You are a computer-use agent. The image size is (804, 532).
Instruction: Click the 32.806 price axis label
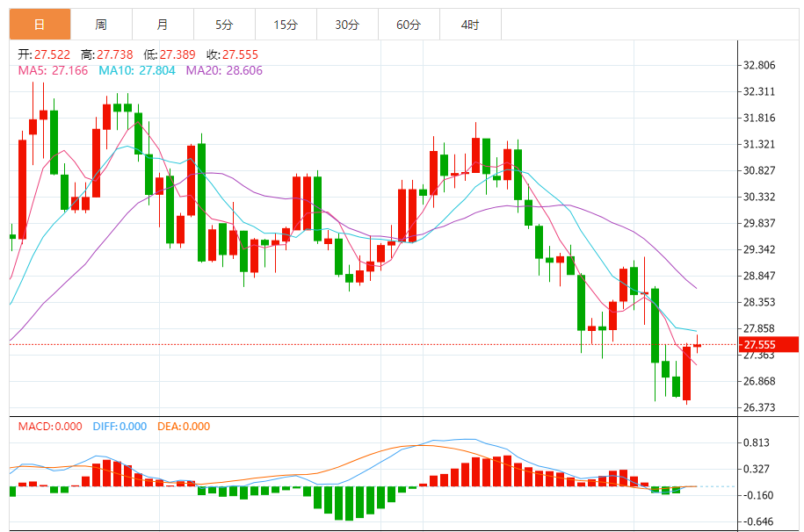pyautogui.click(x=759, y=65)
